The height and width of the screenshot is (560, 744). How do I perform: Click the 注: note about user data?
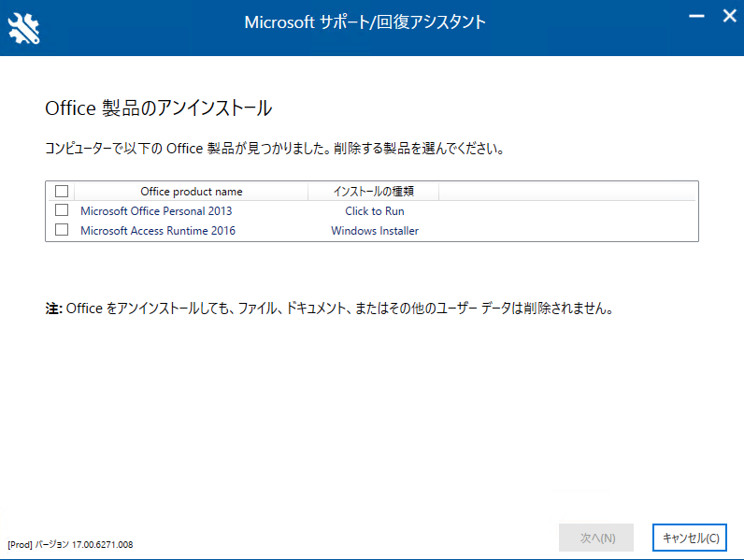[329, 309]
